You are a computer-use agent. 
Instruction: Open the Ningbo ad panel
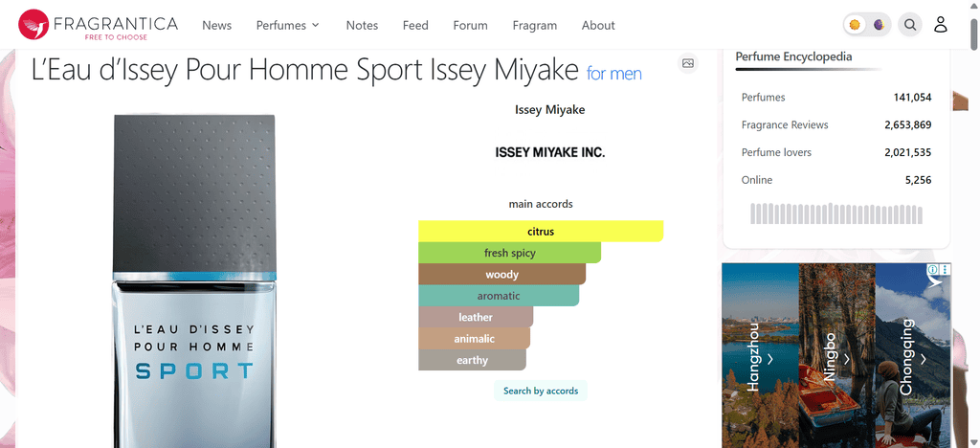[x=836, y=355]
